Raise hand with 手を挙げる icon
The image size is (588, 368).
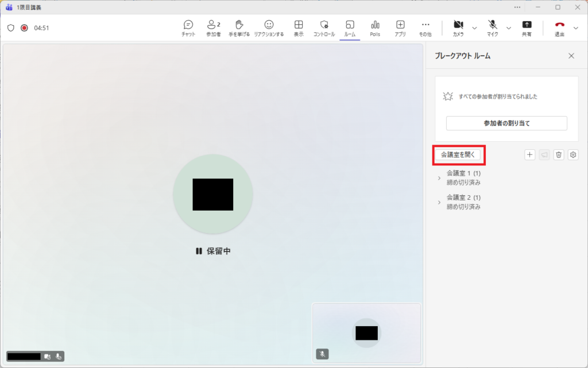[240, 28]
